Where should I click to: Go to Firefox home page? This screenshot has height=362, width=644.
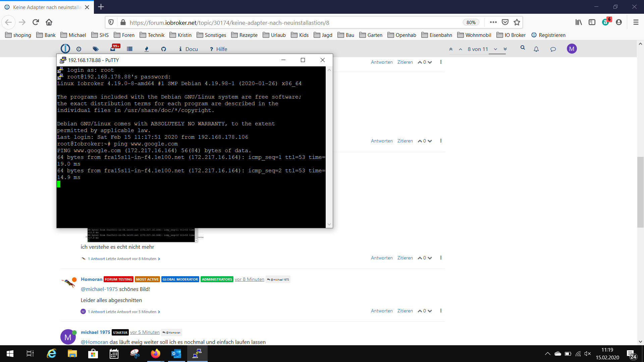(49, 22)
